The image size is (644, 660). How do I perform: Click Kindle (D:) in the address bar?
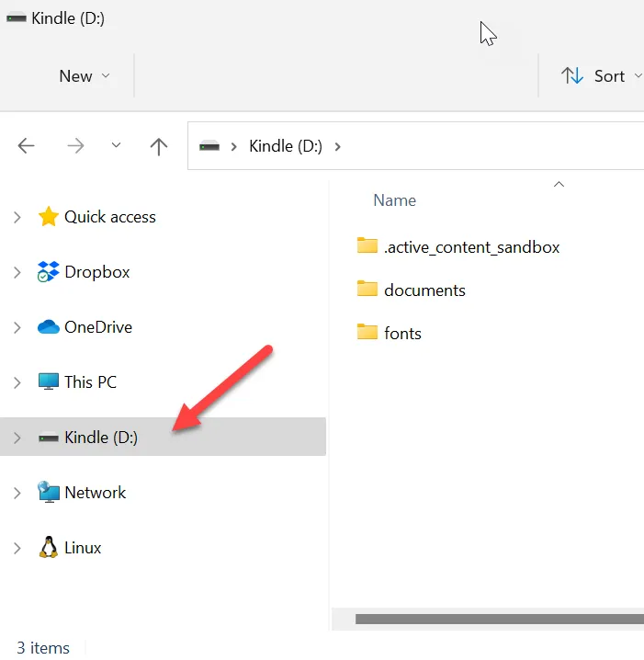pos(286,146)
